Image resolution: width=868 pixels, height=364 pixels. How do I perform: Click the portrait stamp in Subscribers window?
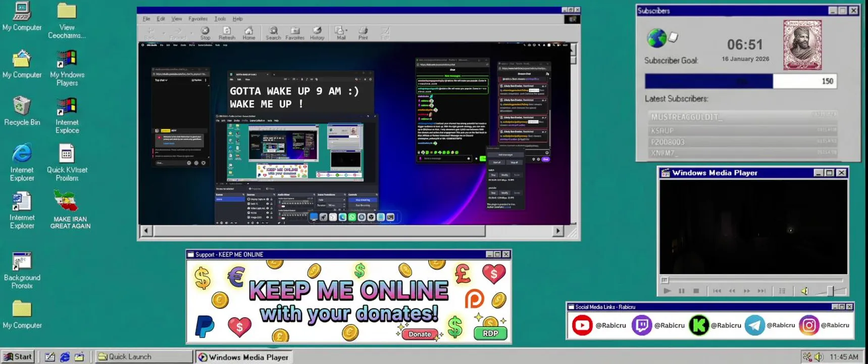pyautogui.click(x=802, y=45)
